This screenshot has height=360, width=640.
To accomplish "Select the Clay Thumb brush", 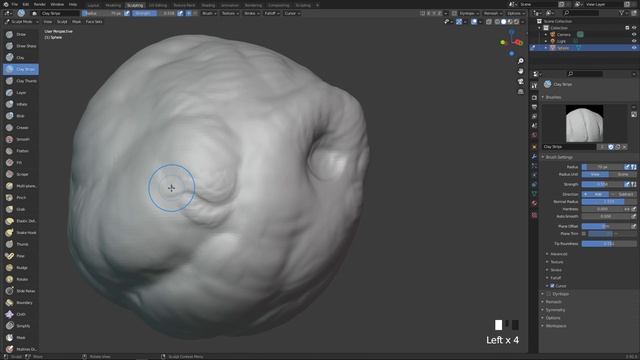I will click(20, 81).
